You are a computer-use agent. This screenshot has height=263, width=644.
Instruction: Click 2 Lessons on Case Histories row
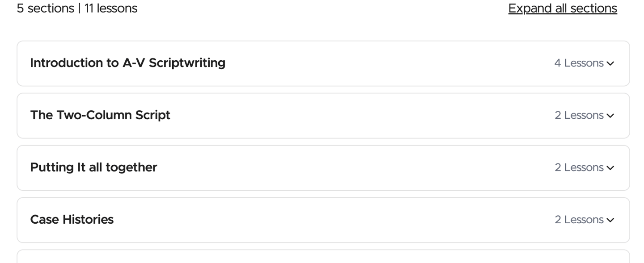click(579, 220)
